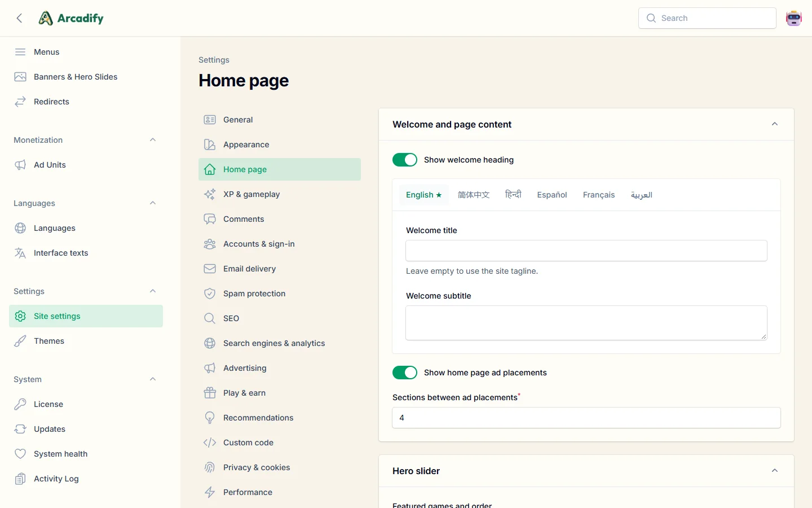Open XP & gameplay settings
Viewport: 812px width, 508px height.
280,194
